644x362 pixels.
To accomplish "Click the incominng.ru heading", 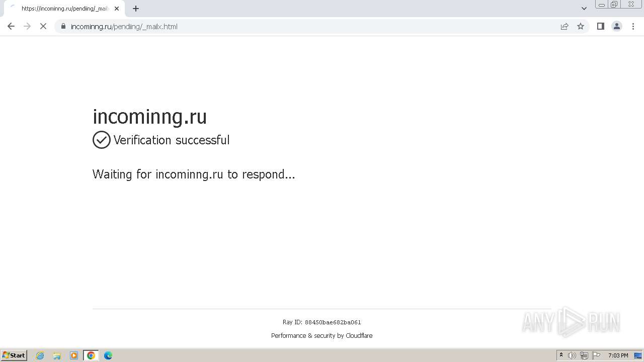I will pyautogui.click(x=150, y=116).
